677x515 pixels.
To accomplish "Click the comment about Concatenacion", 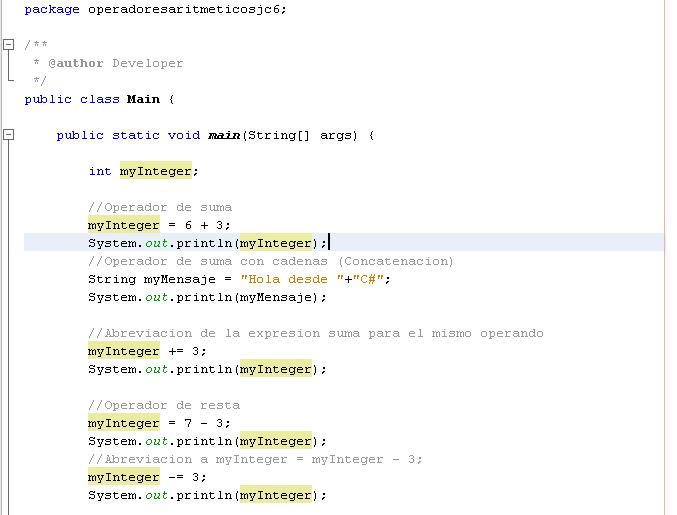I will point(271,261).
